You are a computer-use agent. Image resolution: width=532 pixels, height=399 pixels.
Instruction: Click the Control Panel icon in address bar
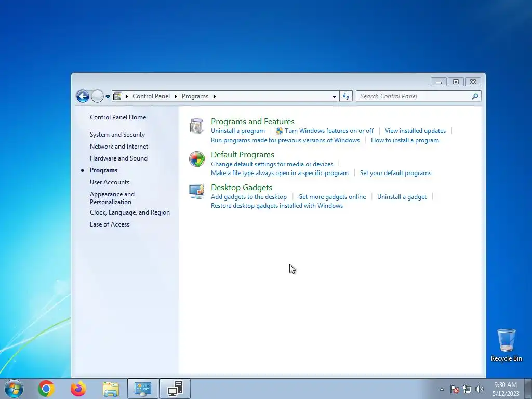coord(117,96)
